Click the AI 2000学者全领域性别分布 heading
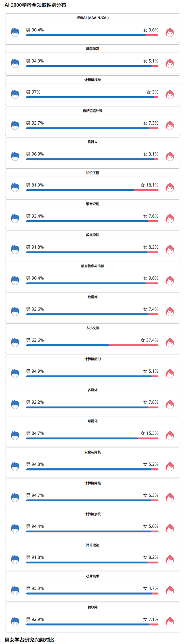 35,5
